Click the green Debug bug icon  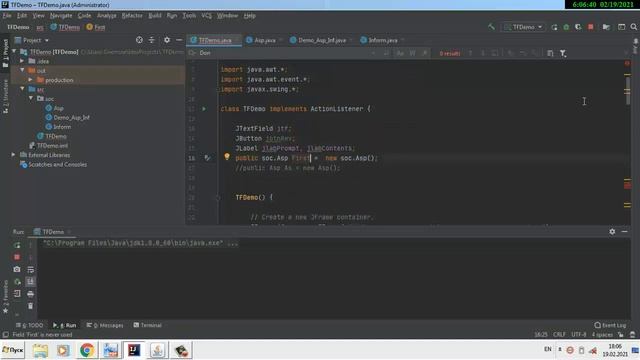point(566,27)
